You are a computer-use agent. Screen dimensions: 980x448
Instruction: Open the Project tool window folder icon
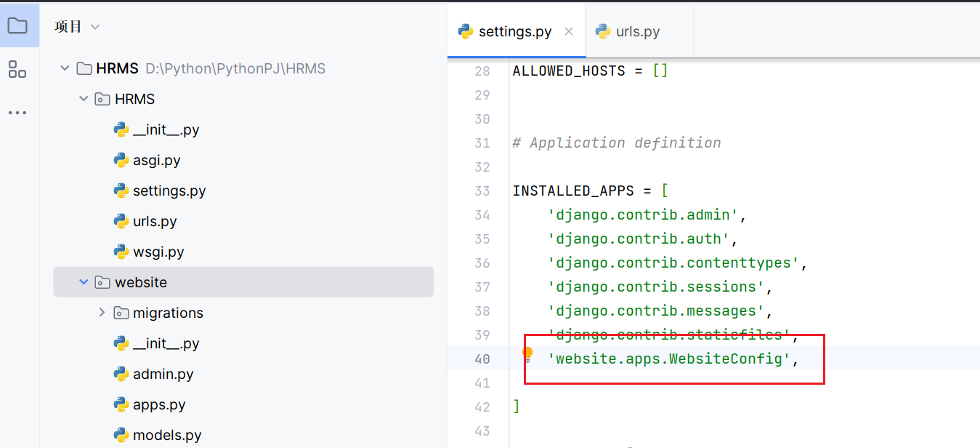(17, 27)
